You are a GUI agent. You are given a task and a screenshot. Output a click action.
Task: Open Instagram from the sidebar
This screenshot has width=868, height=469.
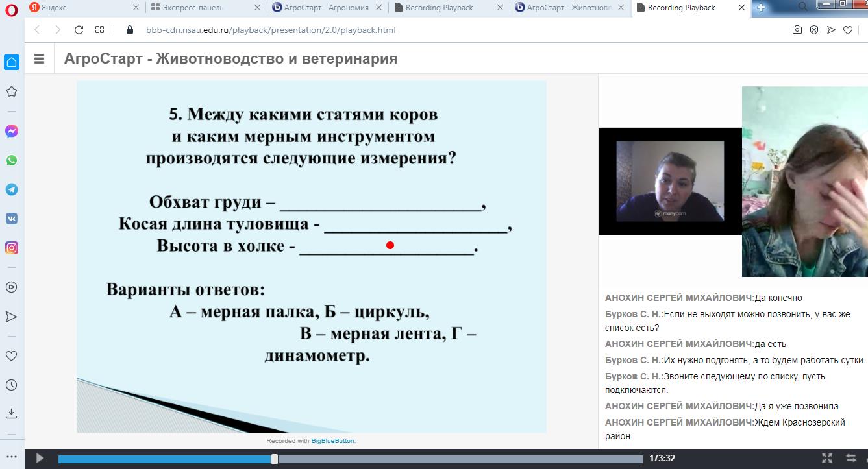point(11,248)
